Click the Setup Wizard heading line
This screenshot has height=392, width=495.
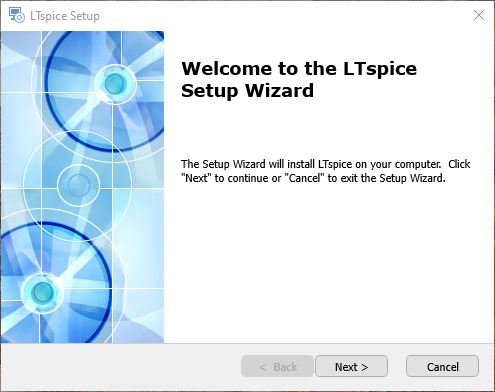(x=247, y=91)
